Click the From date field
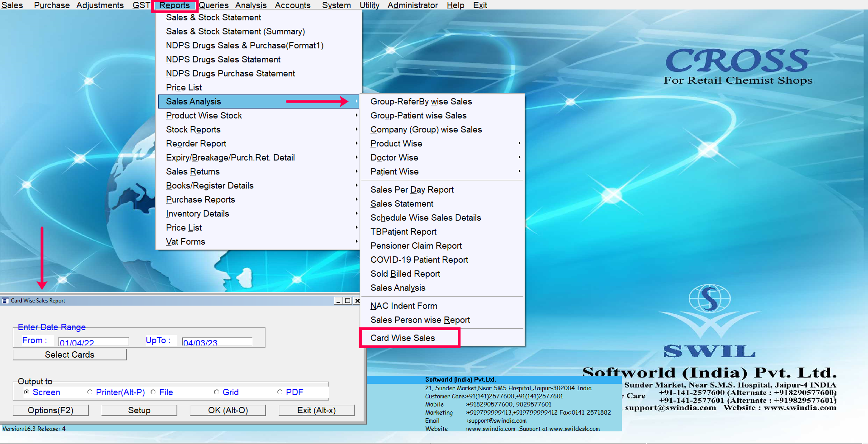868x444 pixels. tap(94, 342)
